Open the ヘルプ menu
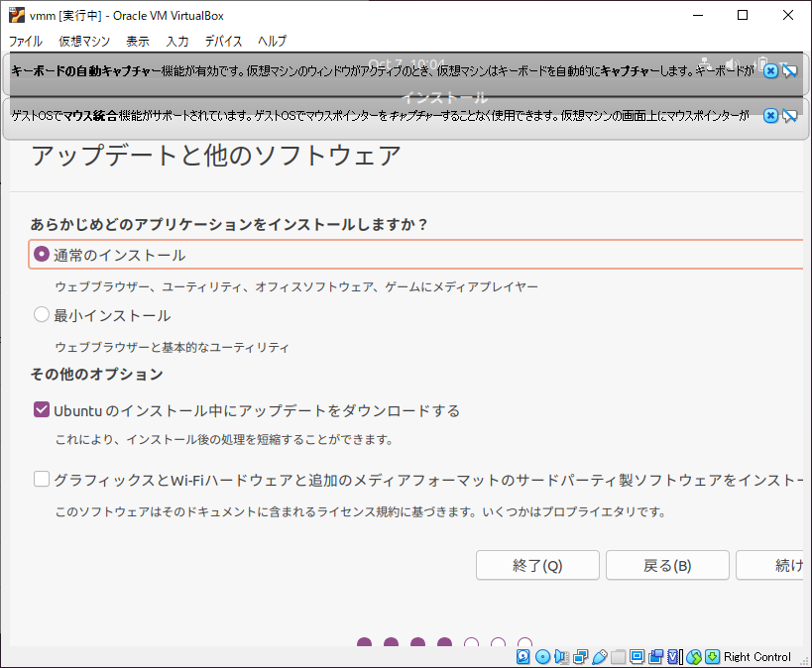Image resolution: width=812 pixels, height=668 pixels. click(x=272, y=41)
